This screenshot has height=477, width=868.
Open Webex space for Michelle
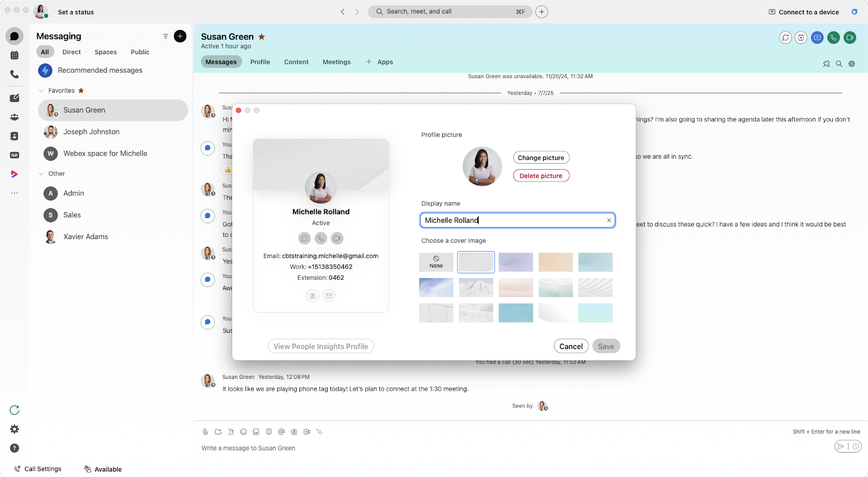click(x=113, y=153)
